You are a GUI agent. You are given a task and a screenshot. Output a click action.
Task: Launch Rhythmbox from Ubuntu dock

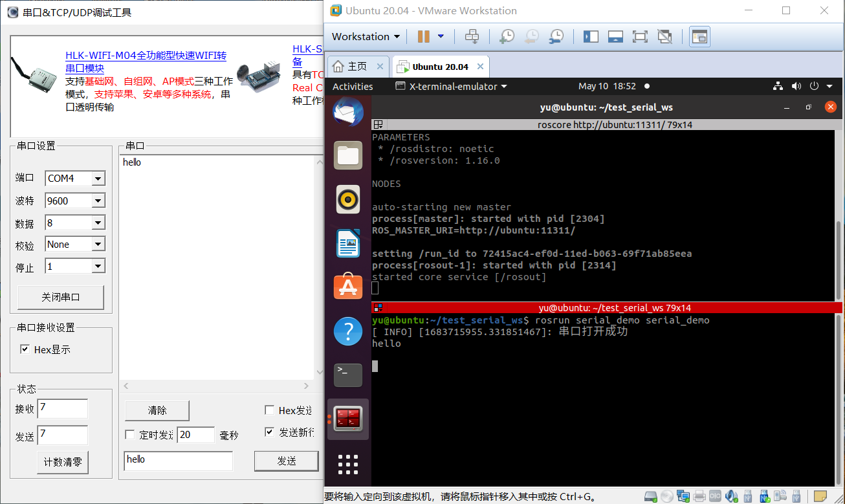348,199
